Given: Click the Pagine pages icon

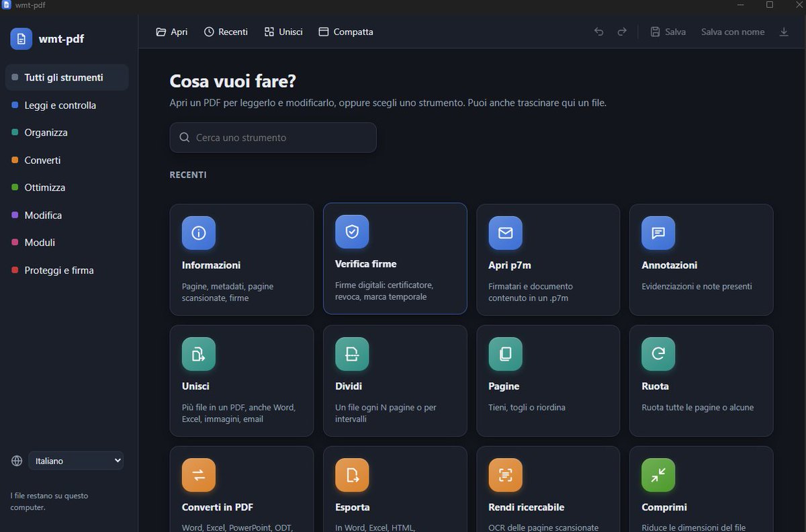Looking at the screenshot, I should point(505,354).
